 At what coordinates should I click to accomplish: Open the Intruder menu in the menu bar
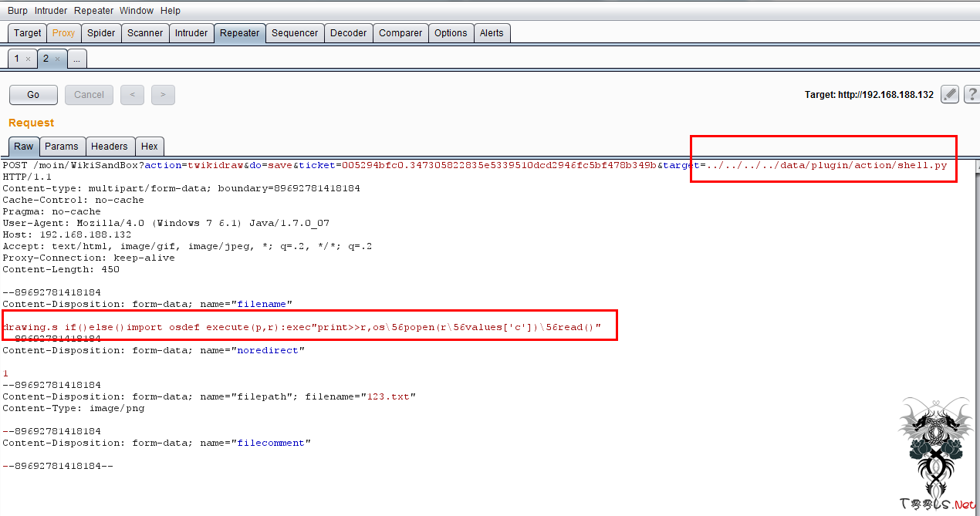[51, 11]
